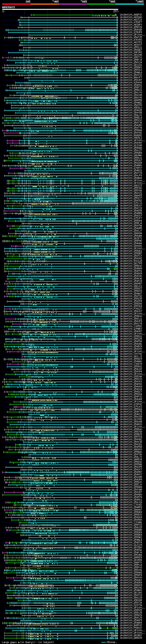Select hit UniRef100_A6ST23
Image resolution: width=146 pixels, height=644 pixels.
(x=131, y=20)
